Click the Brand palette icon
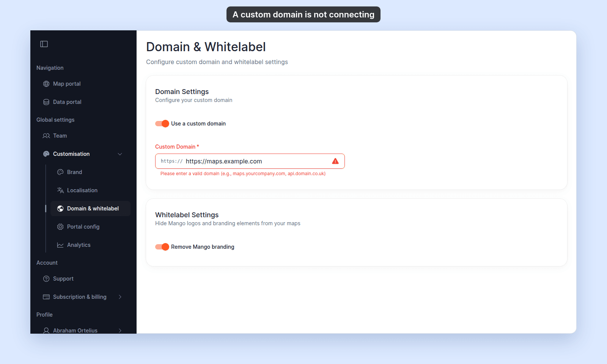Screen dimensions: 607x364 click(x=60, y=172)
